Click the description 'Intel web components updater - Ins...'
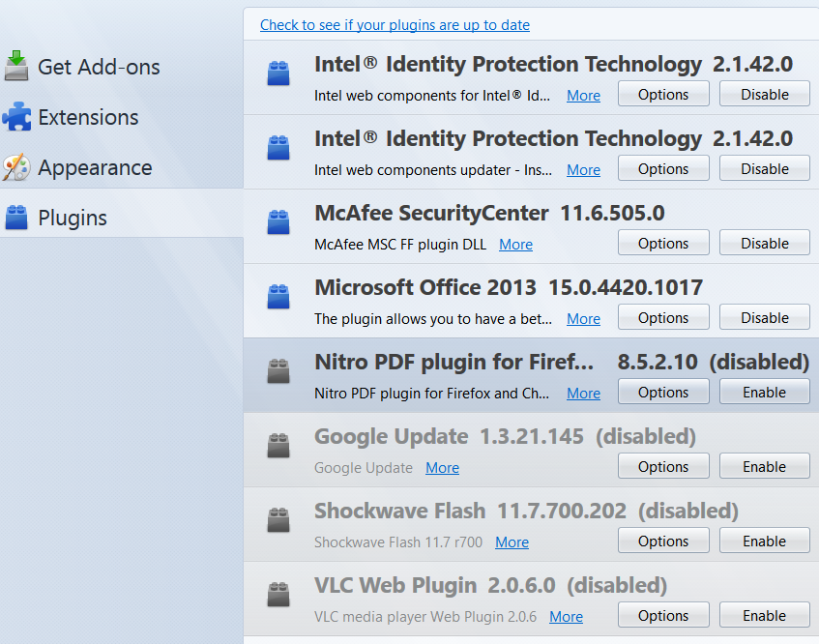The height and width of the screenshot is (644, 819). 433,170
